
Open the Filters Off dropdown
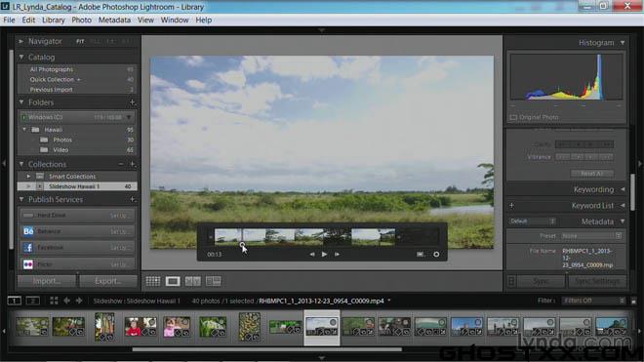[x=593, y=301]
